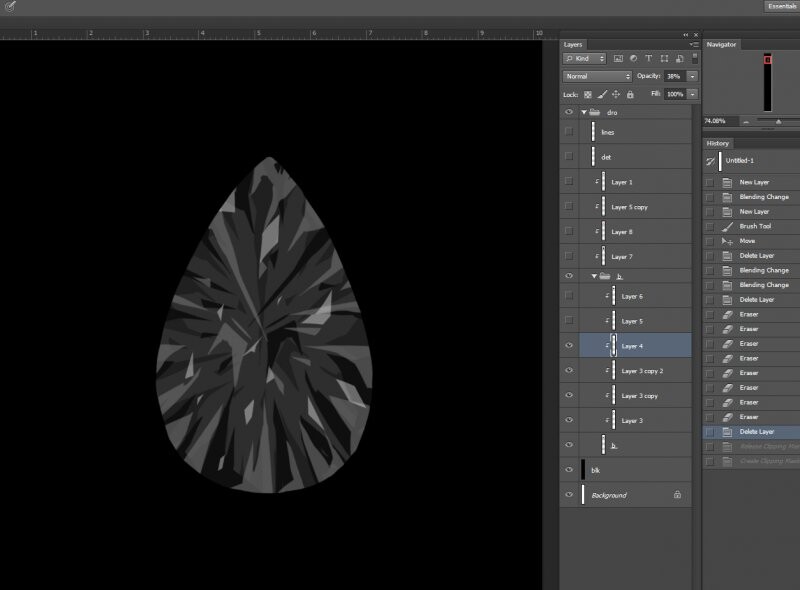The width and height of the screenshot is (800, 590).
Task: Click the Navigator zoom slider handle
Action: point(777,121)
